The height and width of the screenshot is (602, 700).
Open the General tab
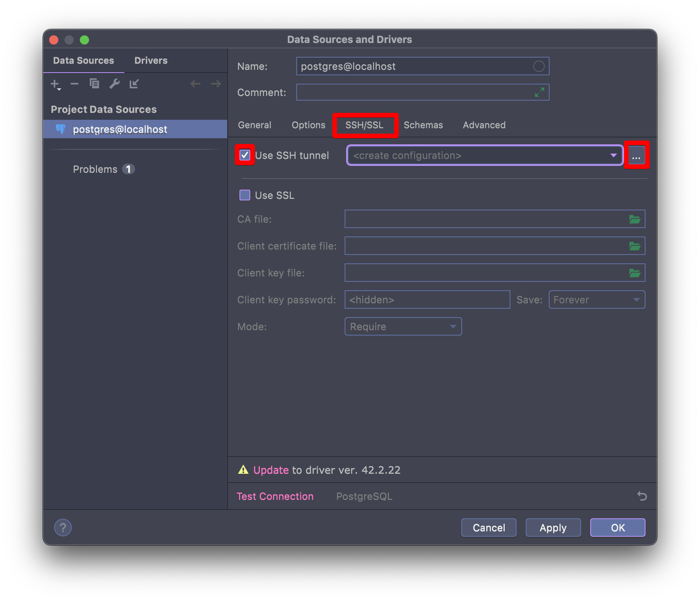[x=254, y=125]
